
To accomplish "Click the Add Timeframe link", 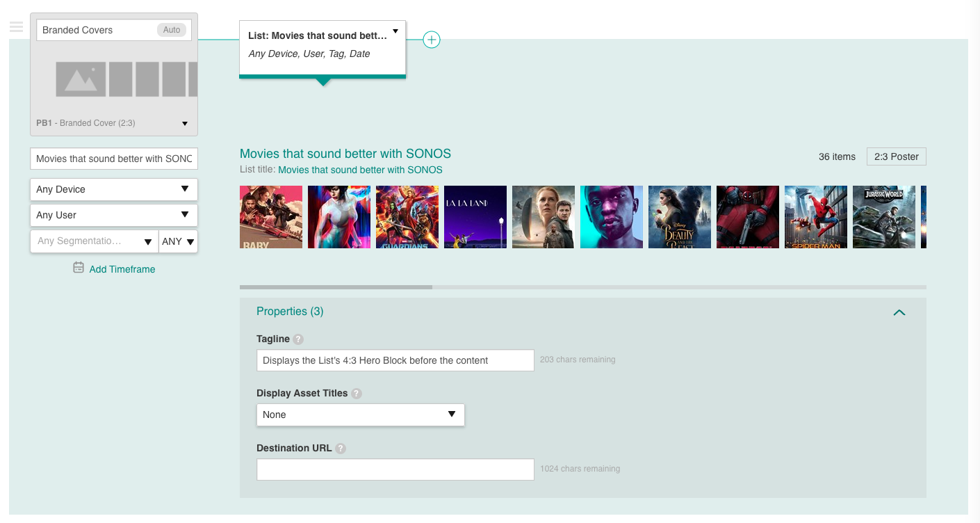I will tap(122, 269).
